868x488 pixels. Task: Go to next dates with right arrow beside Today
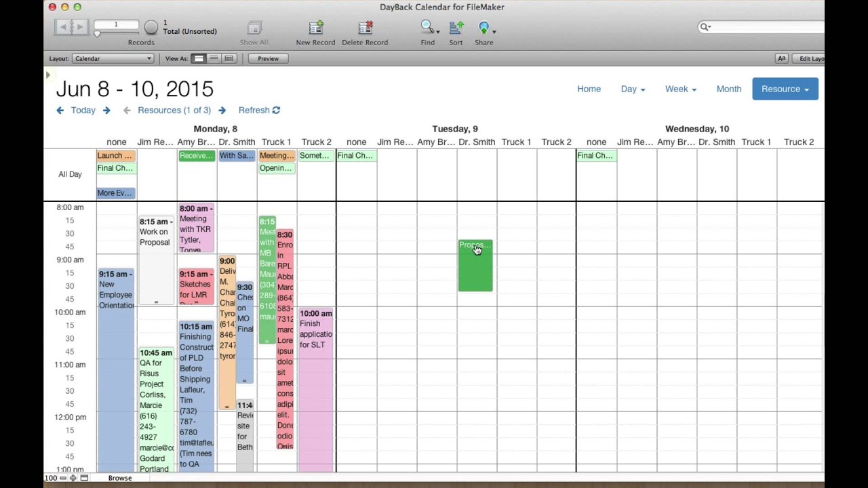point(106,110)
